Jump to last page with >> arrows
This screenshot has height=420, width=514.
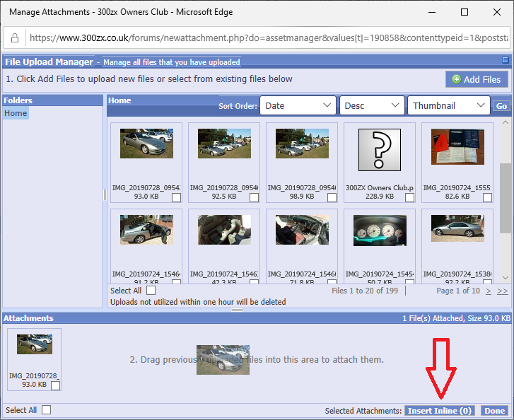point(502,291)
